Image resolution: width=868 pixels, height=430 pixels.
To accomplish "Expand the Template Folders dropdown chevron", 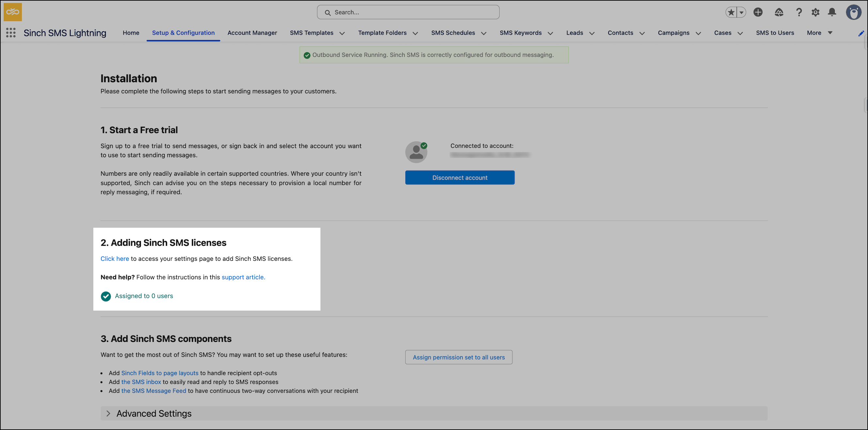I will coord(415,33).
